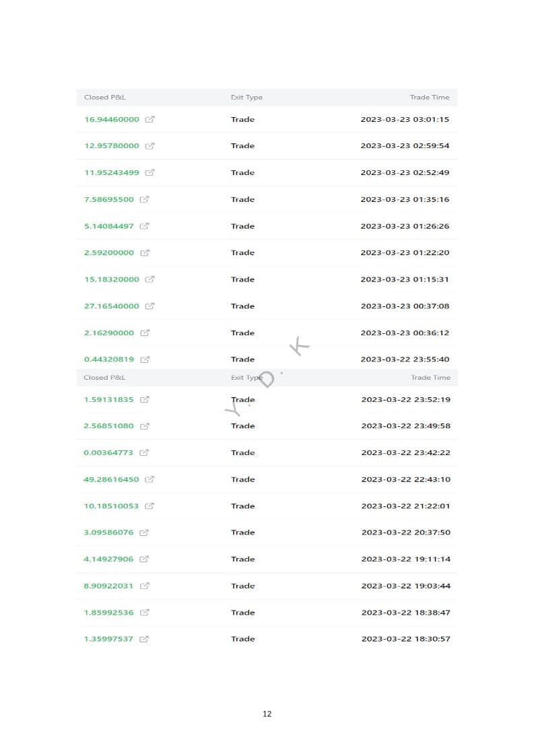Click the first Closed P&L column header
This screenshot has height=756, width=534.
point(104,98)
